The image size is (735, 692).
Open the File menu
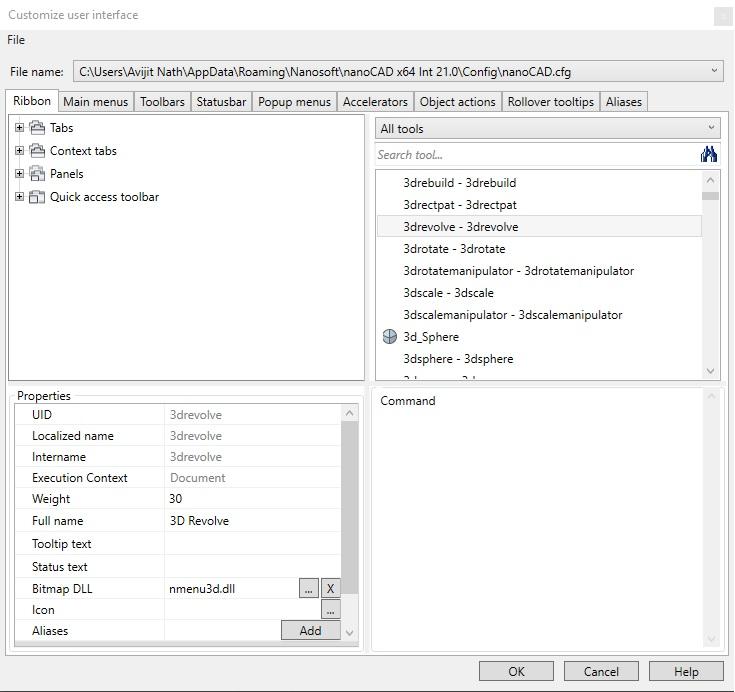click(16, 40)
